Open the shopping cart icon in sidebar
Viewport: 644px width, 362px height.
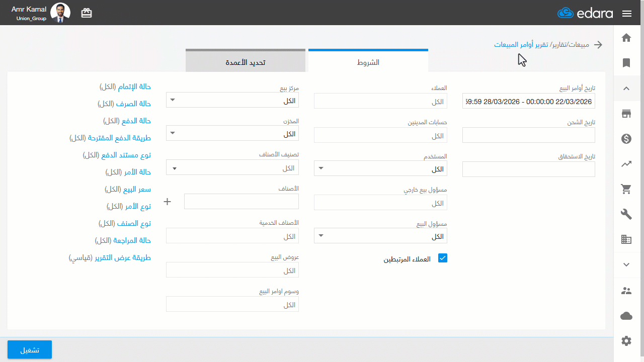point(626,189)
